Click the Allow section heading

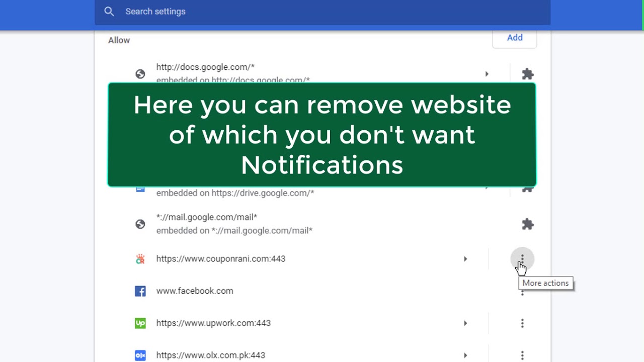click(119, 40)
